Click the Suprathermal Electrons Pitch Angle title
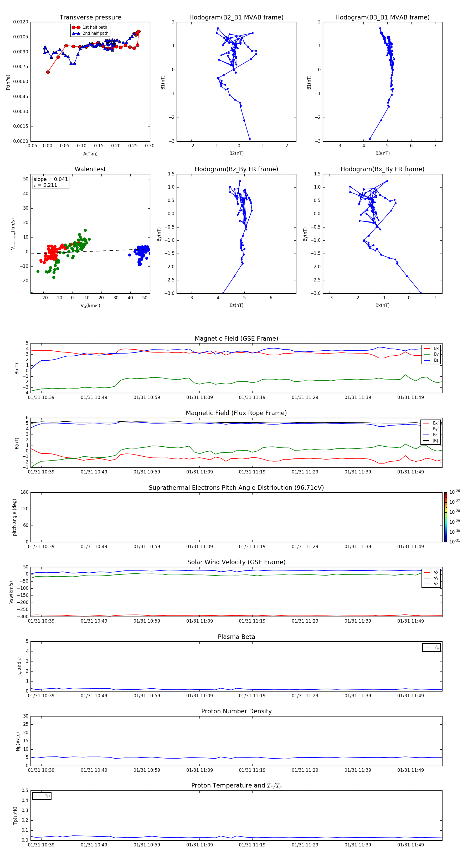Viewport: 473px width, 868px height. pyautogui.click(x=236, y=488)
